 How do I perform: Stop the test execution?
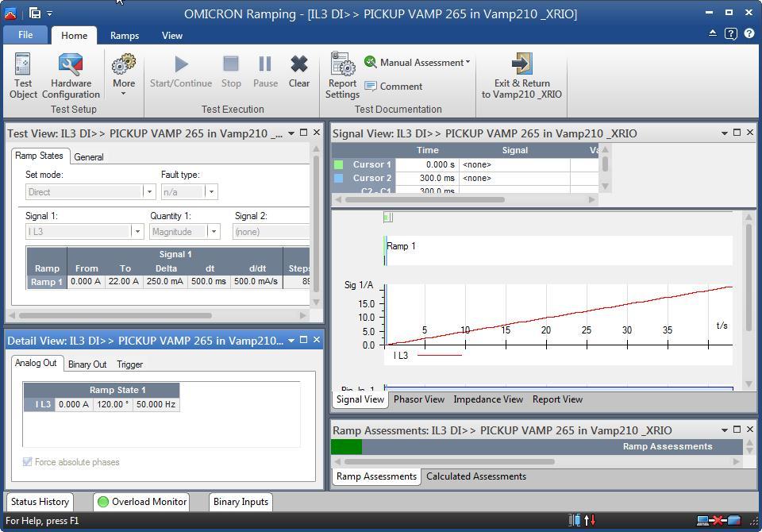[x=231, y=71]
